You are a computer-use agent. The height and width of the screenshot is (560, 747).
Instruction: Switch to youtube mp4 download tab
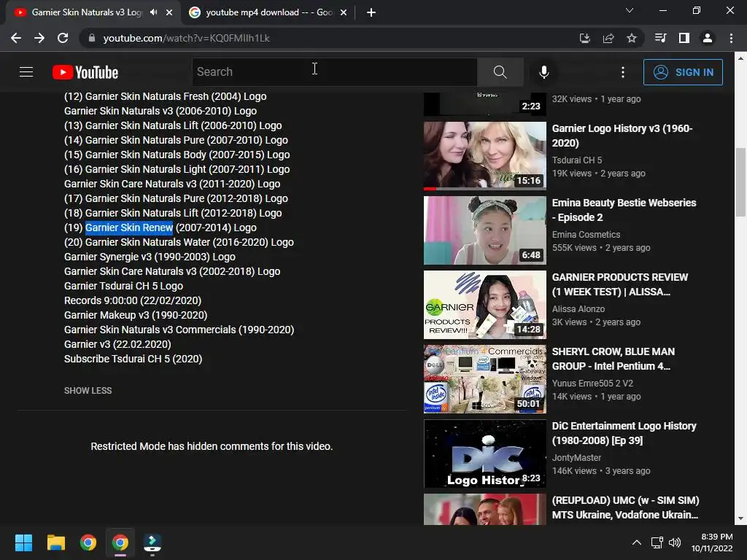[269, 12]
